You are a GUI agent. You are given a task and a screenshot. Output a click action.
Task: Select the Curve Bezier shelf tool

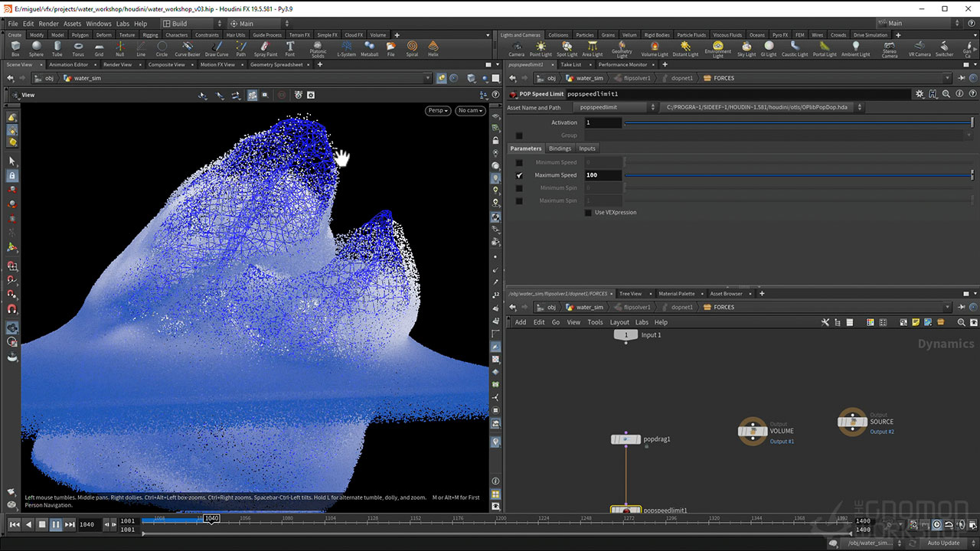coord(187,48)
